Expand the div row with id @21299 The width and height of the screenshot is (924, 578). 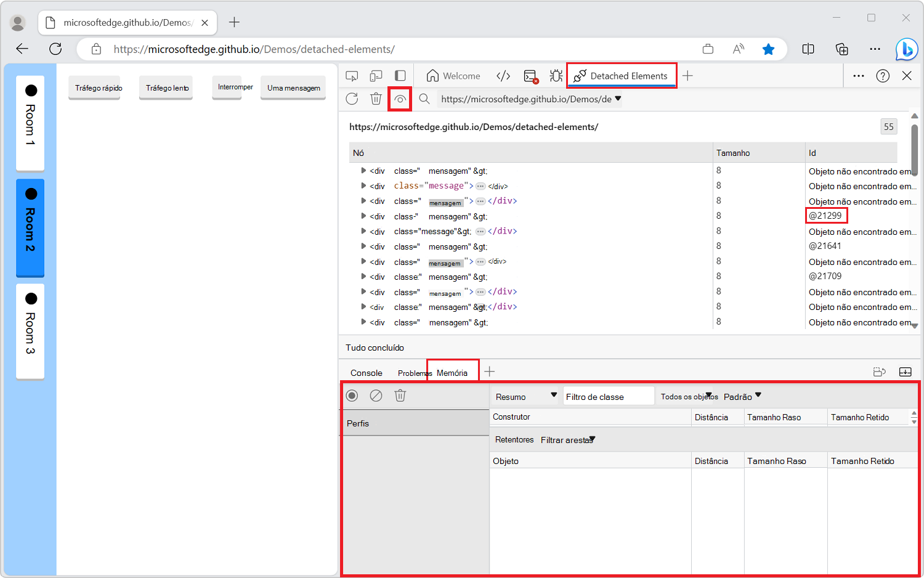[363, 216]
